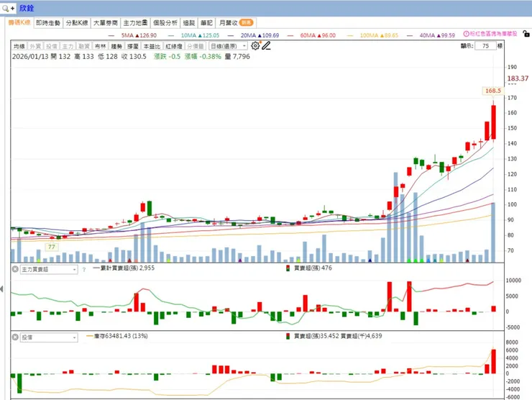
Task: Open the chart settings gear icon
Action: 255,46
